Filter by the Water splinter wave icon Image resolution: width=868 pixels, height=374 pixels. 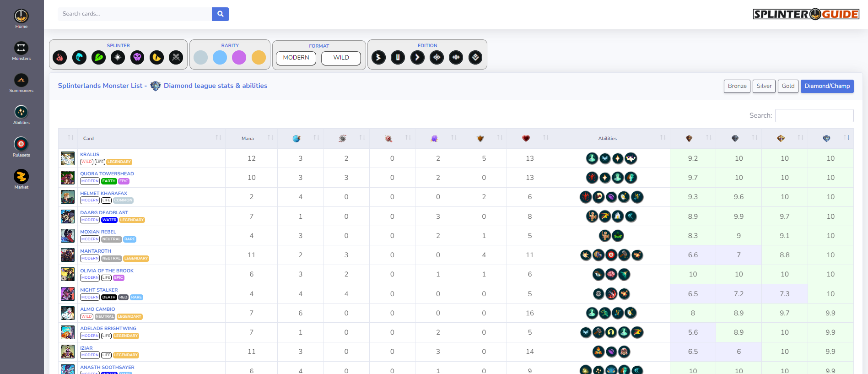79,57
